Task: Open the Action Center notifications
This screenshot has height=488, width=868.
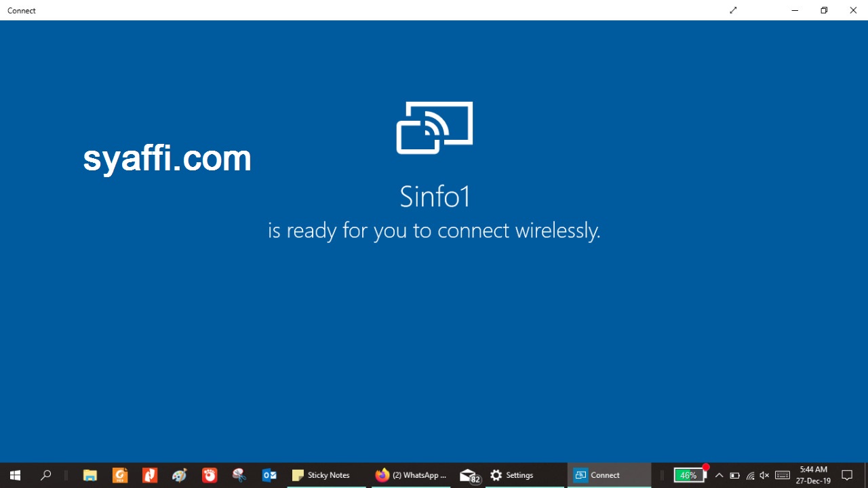Action: pos(847,475)
